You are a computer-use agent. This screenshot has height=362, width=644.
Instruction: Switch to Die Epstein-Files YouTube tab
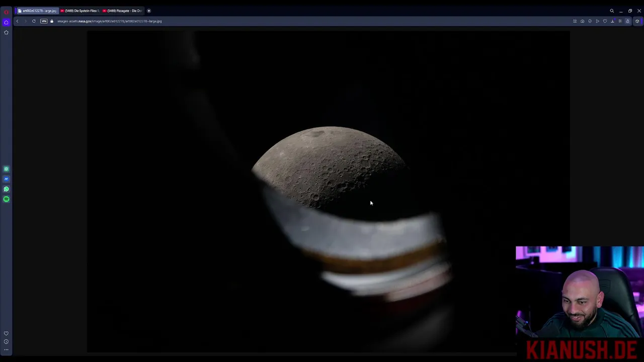pos(79,11)
